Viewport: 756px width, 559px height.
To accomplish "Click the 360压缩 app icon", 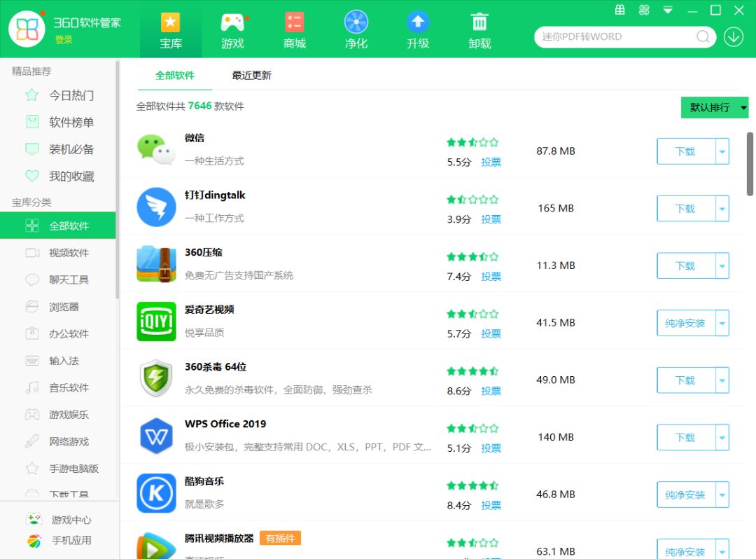I will coord(156,264).
